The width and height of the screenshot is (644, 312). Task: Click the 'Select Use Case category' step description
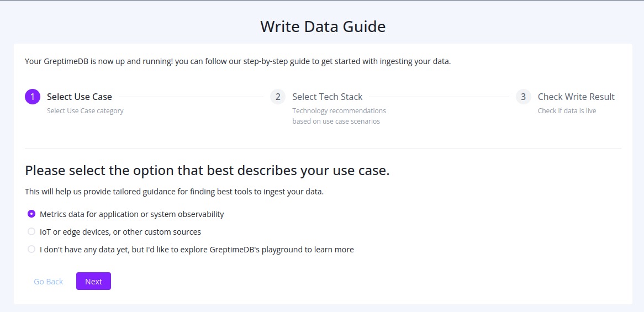pos(85,110)
